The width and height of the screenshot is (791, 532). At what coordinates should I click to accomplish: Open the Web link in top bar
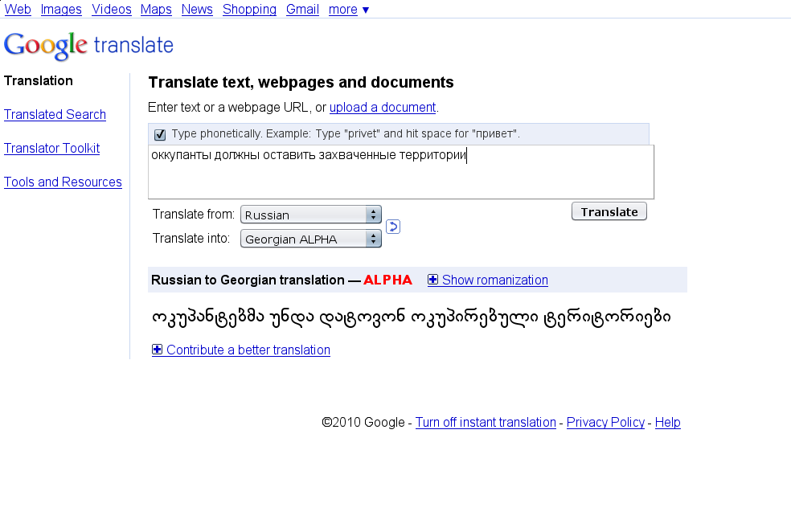pyautogui.click(x=18, y=10)
